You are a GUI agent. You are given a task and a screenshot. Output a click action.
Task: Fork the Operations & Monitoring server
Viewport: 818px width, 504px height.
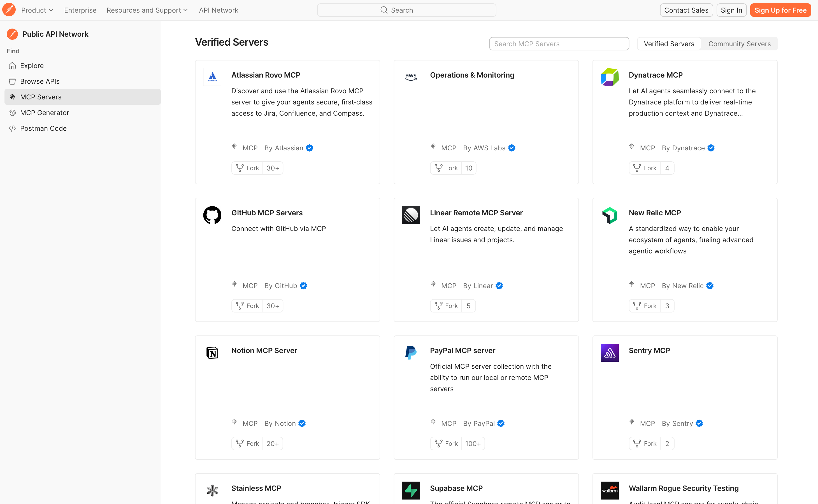coord(446,168)
